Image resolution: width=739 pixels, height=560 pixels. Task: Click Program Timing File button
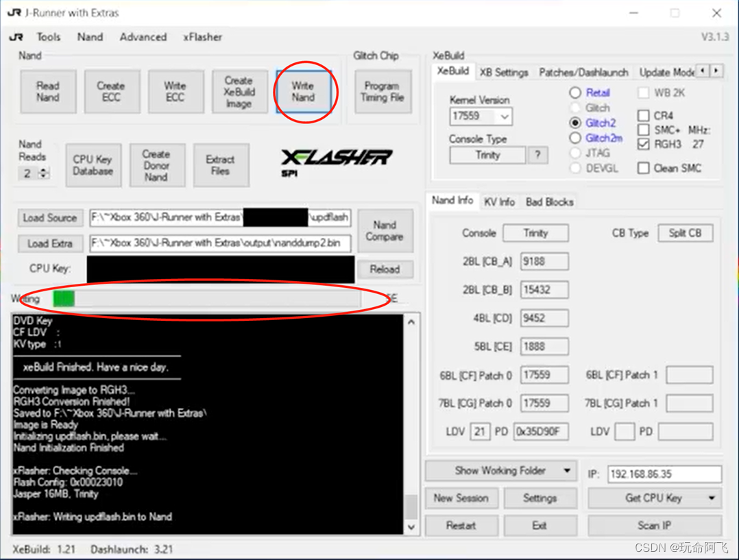tap(383, 91)
